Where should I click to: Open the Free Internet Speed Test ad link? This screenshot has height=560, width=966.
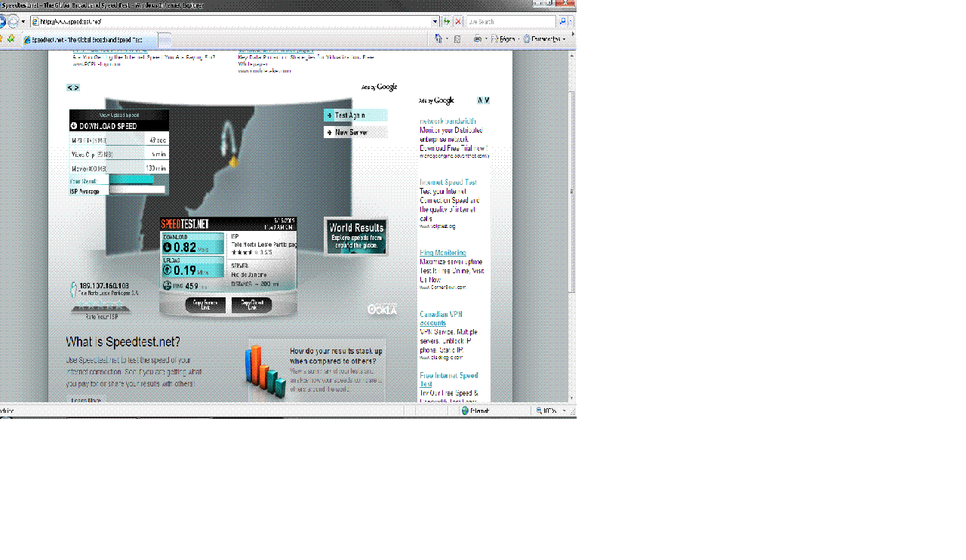[449, 380]
